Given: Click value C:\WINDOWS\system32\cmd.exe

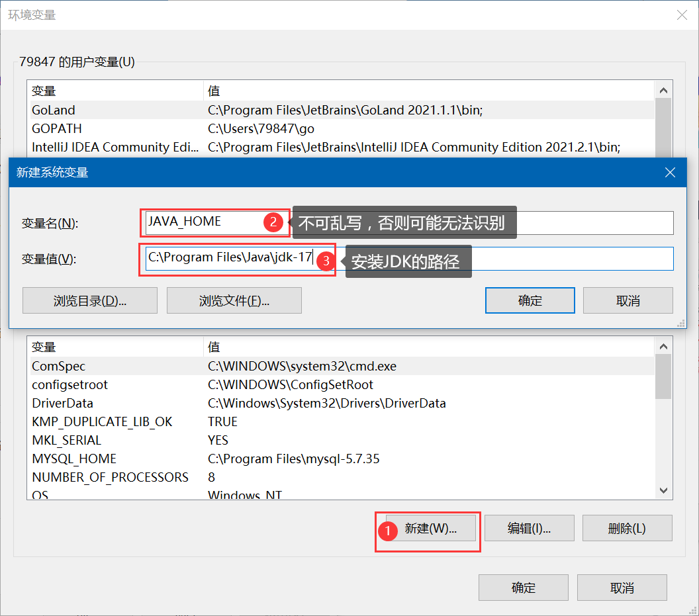Looking at the screenshot, I should click(x=302, y=366).
